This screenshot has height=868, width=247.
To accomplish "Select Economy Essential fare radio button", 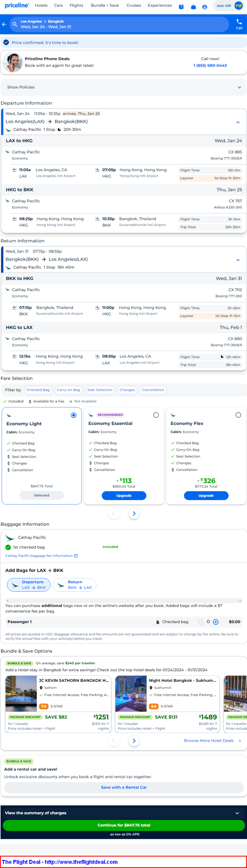I will (156, 415).
